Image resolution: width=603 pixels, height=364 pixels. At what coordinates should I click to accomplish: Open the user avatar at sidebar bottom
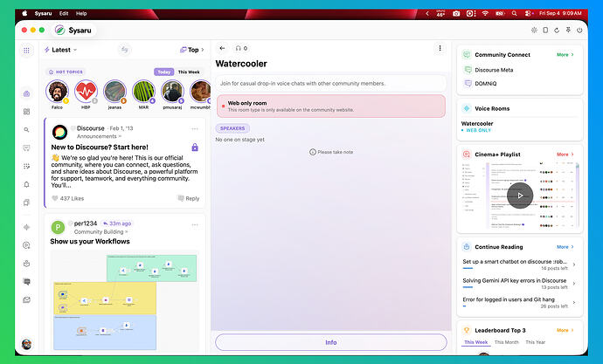click(26, 344)
